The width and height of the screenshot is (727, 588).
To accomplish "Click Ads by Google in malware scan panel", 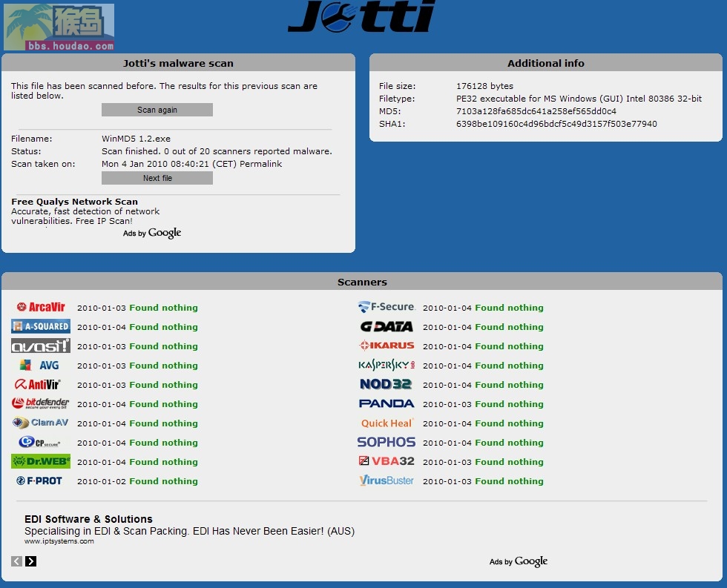I will point(152,233).
